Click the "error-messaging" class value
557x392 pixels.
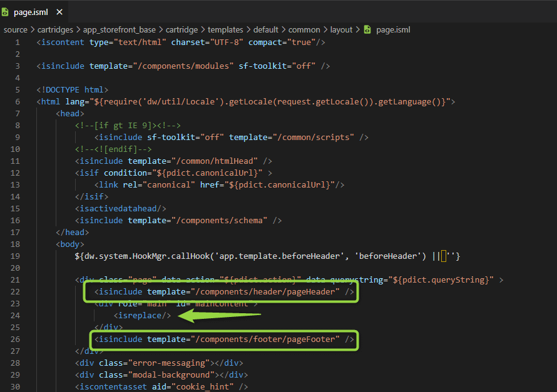point(169,363)
